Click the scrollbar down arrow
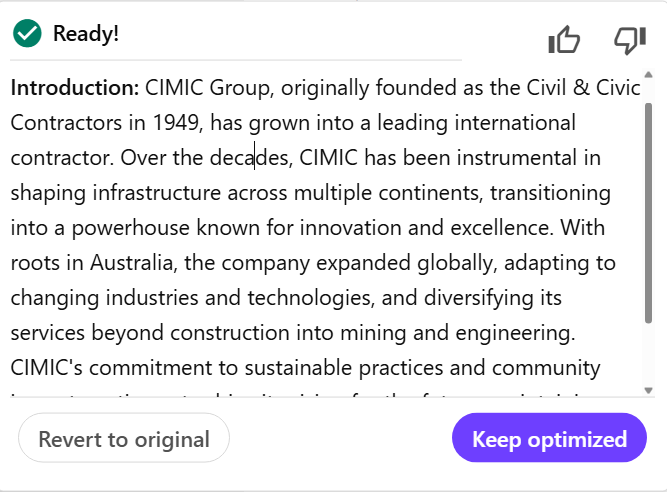Screen dimensions: 667x492 (648, 390)
